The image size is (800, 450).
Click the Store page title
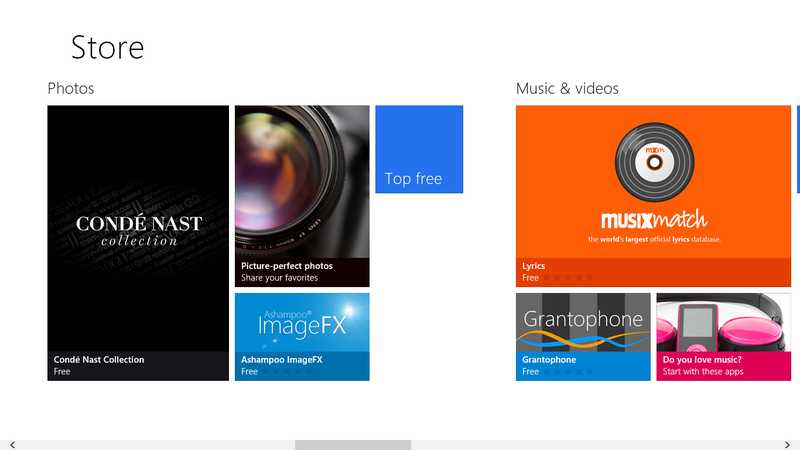108,47
